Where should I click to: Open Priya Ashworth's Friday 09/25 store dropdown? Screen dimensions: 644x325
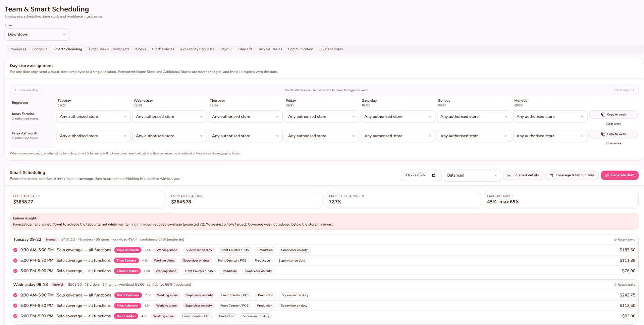322,136
